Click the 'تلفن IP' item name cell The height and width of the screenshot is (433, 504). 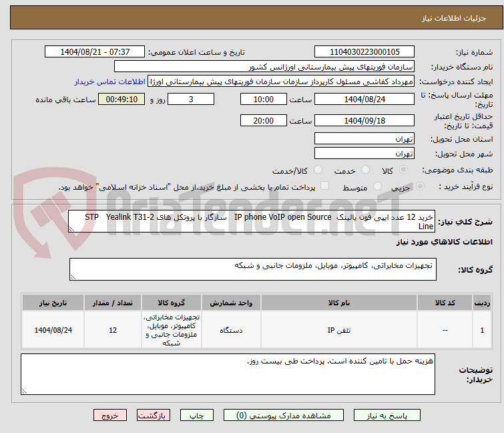coord(339,330)
